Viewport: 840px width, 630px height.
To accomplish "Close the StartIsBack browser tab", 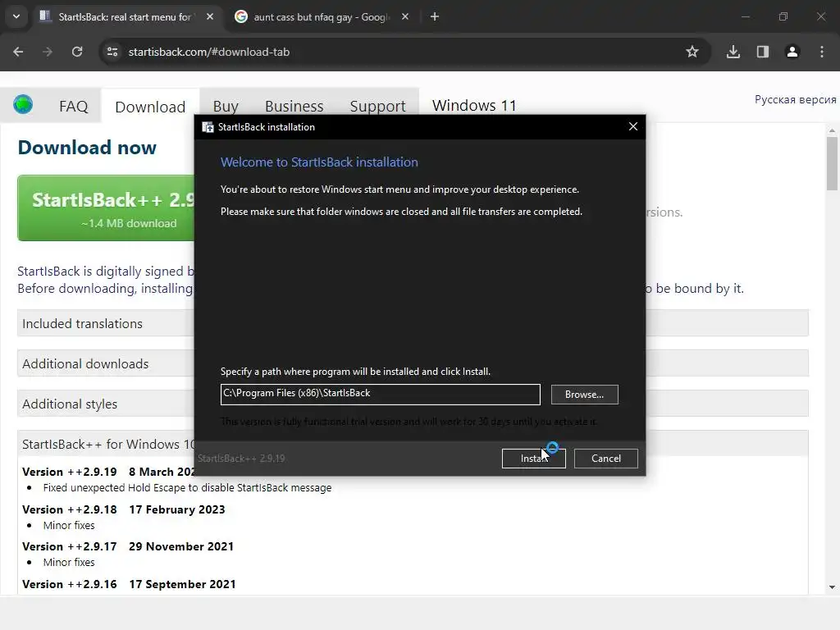I will click(210, 16).
